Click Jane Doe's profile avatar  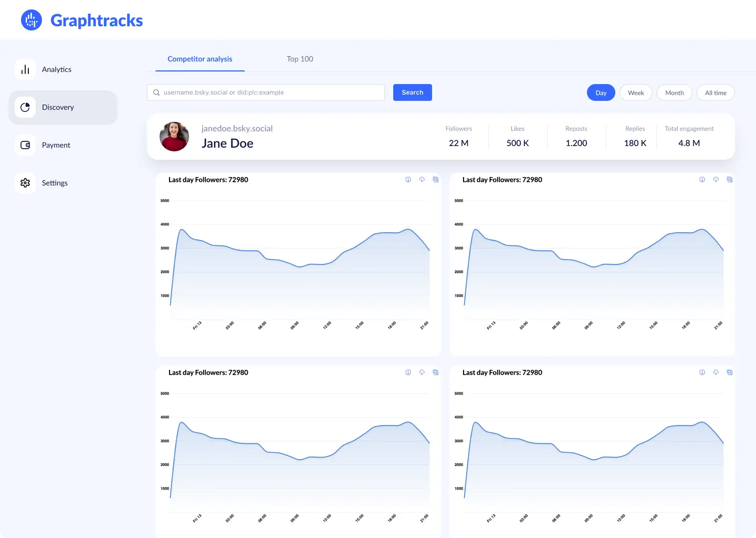[x=174, y=137]
